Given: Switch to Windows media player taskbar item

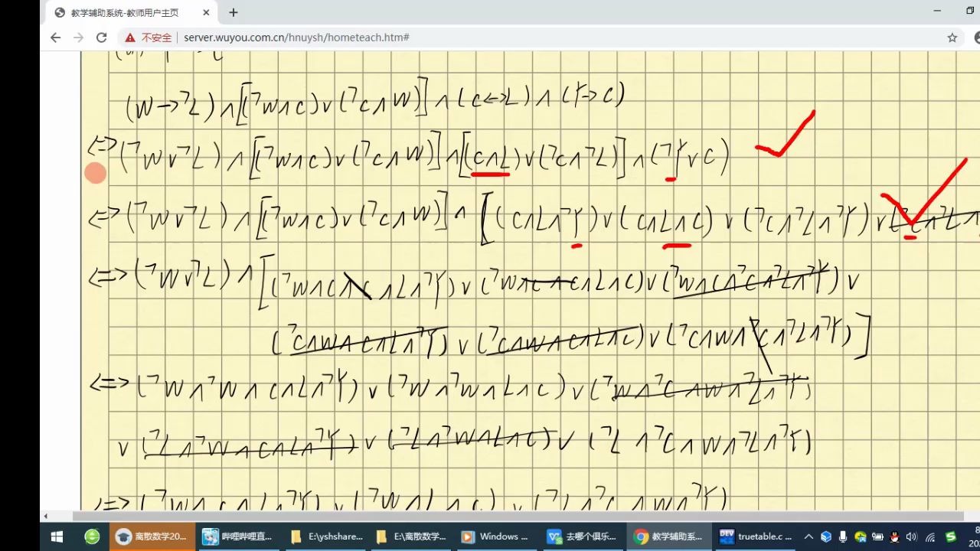Looking at the screenshot, I should pyautogui.click(x=497, y=537).
